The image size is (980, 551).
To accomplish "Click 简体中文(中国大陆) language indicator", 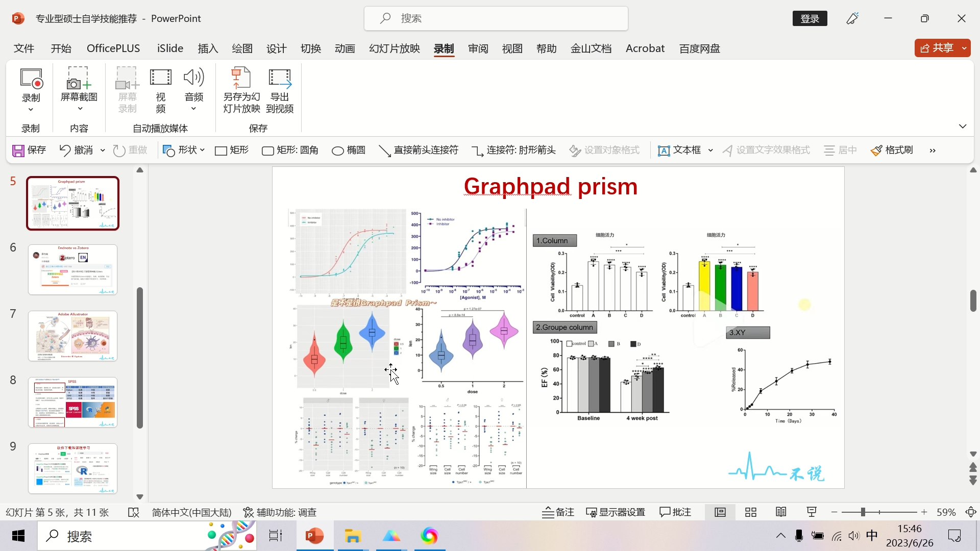I will tap(191, 512).
